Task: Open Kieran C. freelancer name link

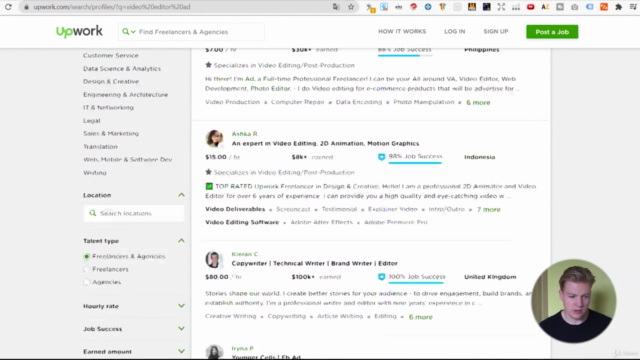Action: (245, 254)
